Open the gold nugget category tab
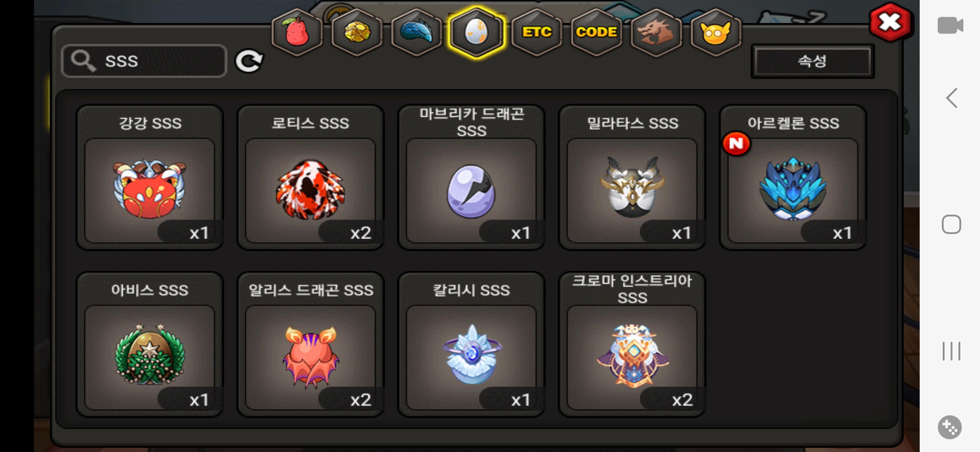The image size is (980, 452). (357, 32)
